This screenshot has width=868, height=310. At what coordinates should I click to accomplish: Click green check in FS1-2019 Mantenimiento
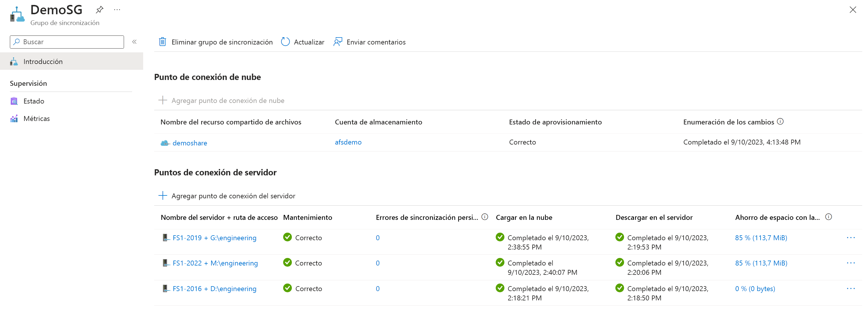click(x=287, y=237)
